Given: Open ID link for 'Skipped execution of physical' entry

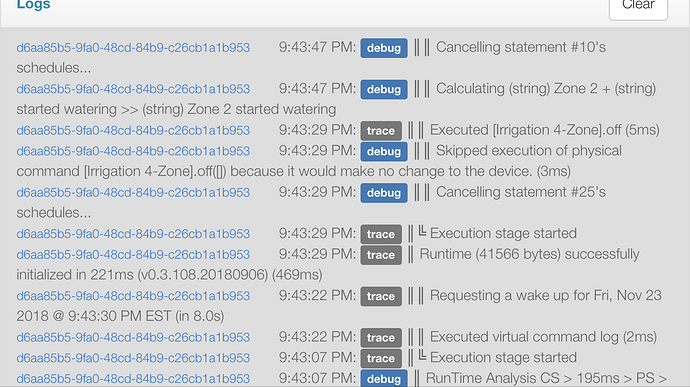Looking at the screenshot, I should tap(133, 151).
